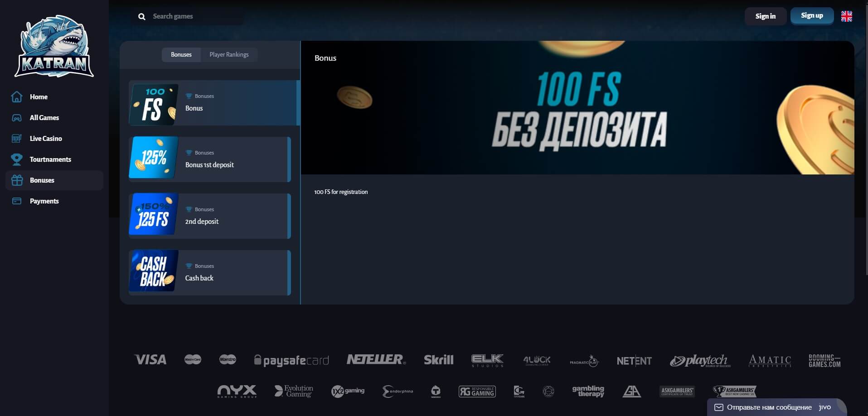Click the NYX Gaming Group logo

[237, 392]
